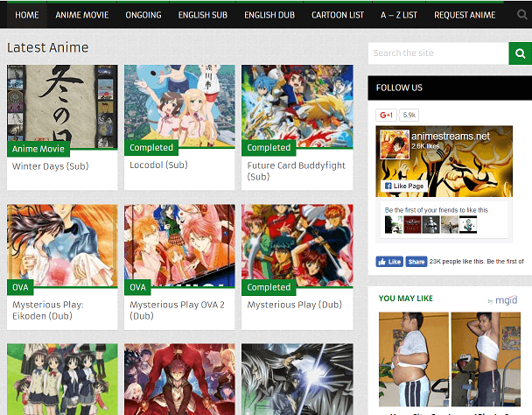
Task: Click the OVA badge on Mysterious Play: Eikoden
Action: click(x=20, y=287)
